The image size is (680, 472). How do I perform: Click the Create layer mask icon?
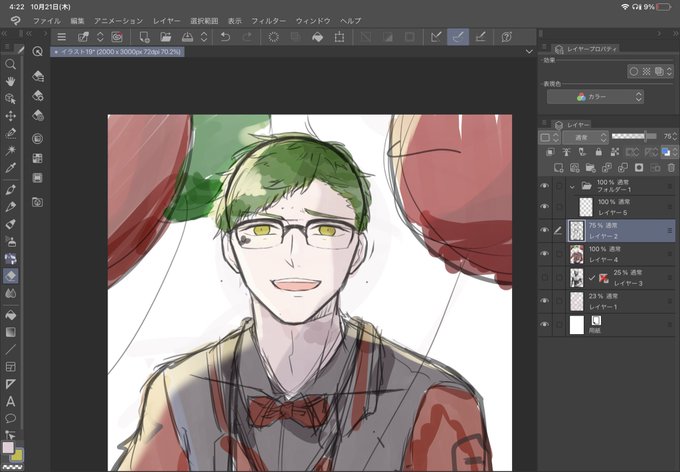tap(639, 168)
